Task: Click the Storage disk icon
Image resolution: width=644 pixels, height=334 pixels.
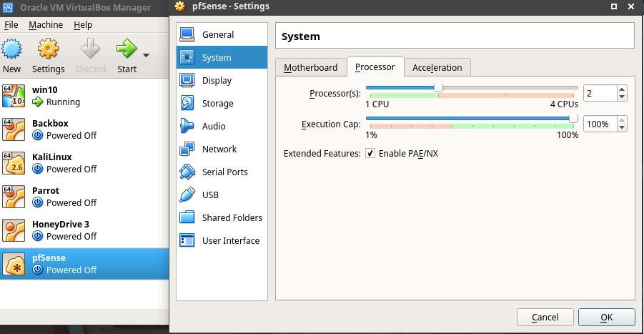Action: 187,103
